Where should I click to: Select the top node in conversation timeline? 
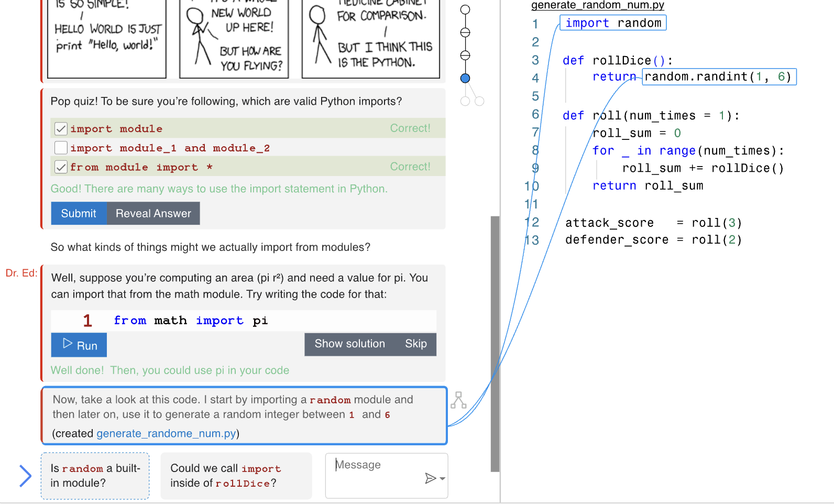(465, 9)
